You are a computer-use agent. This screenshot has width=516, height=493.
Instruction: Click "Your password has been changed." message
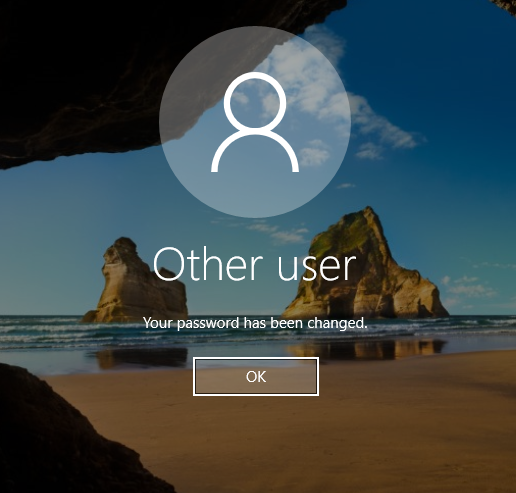pyautogui.click(x=255, y=323)
